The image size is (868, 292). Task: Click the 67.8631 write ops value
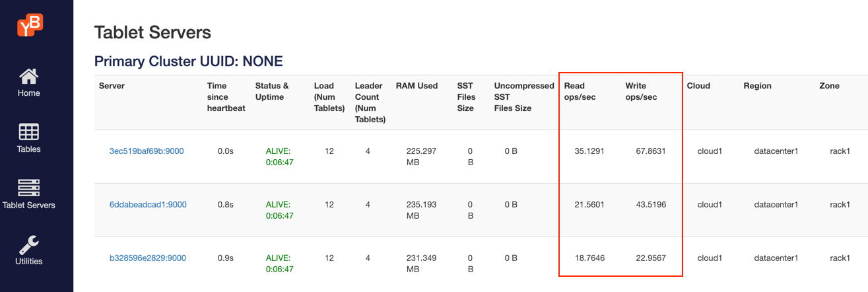click(x=646, y=151)
